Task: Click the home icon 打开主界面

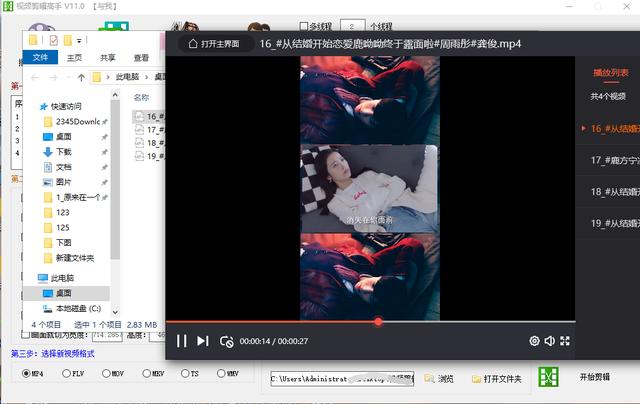Action: 214,44
